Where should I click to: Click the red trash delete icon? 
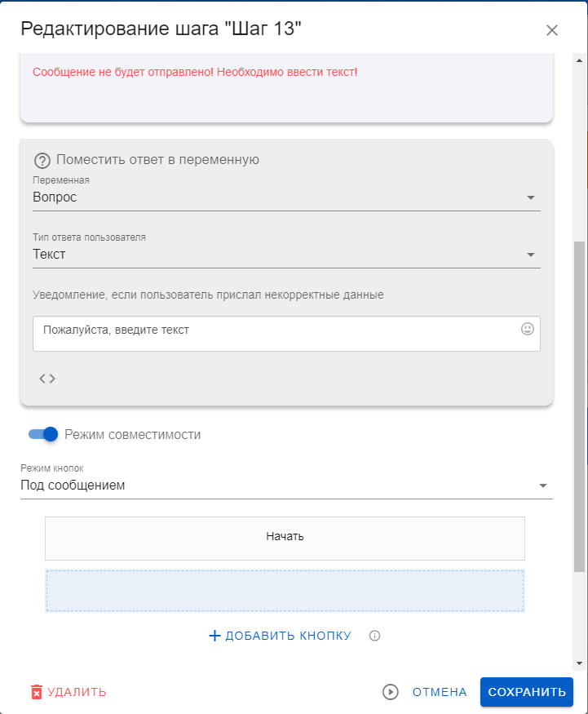tap(36, 692)
